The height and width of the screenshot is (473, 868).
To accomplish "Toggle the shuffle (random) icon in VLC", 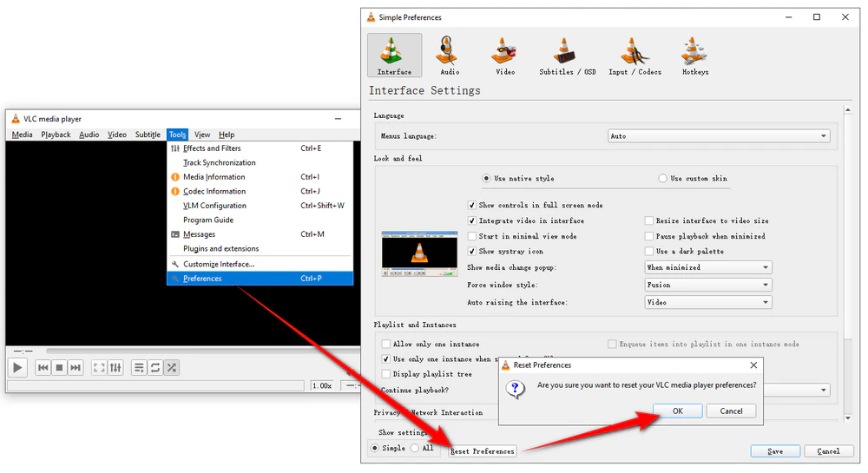I will point(172,367).
